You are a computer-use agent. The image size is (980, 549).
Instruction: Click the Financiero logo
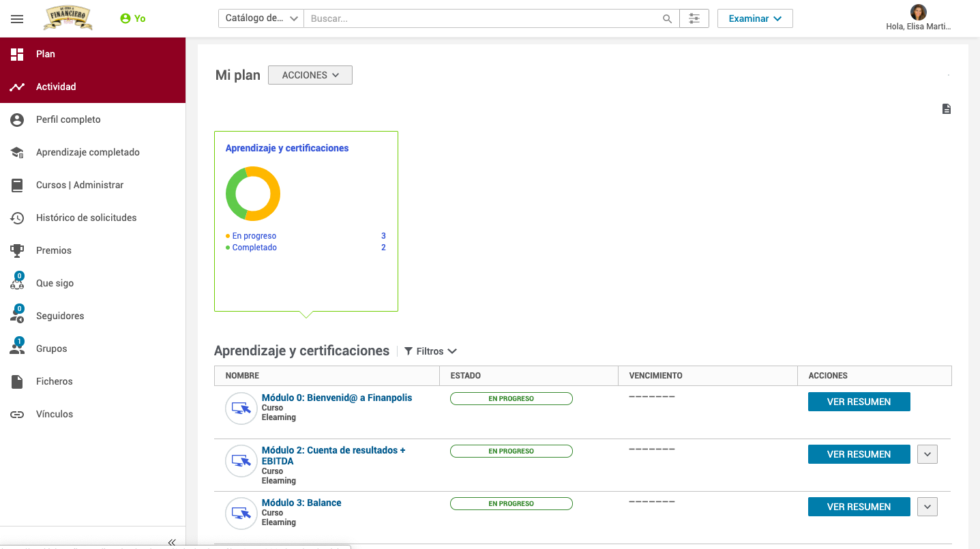point(68,18)
